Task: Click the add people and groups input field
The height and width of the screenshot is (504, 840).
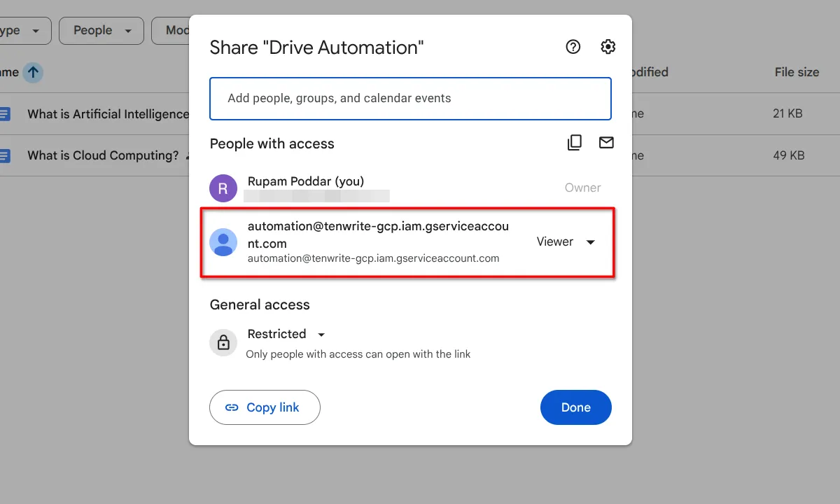Action: pyautogui.click(x=410, y=98)
